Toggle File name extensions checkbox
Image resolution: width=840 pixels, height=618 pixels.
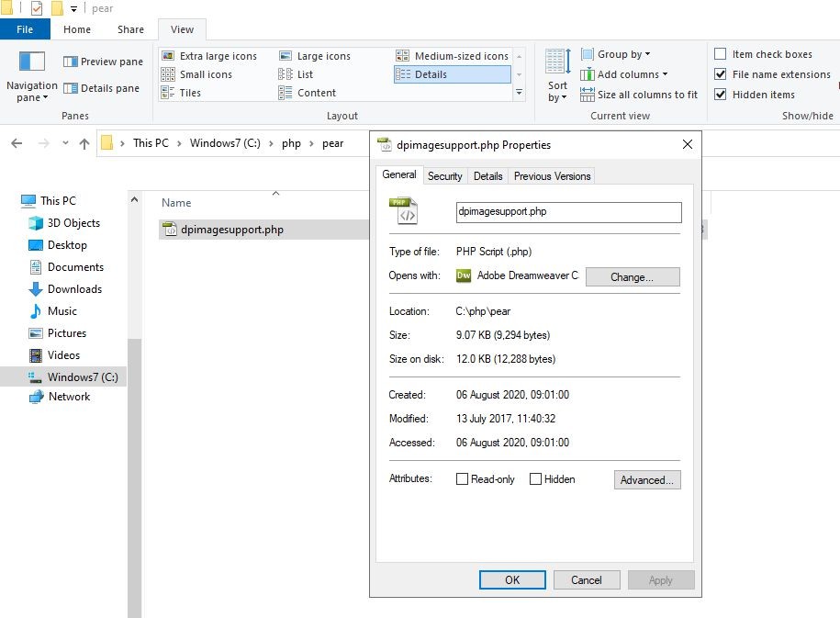pos(721,74)
